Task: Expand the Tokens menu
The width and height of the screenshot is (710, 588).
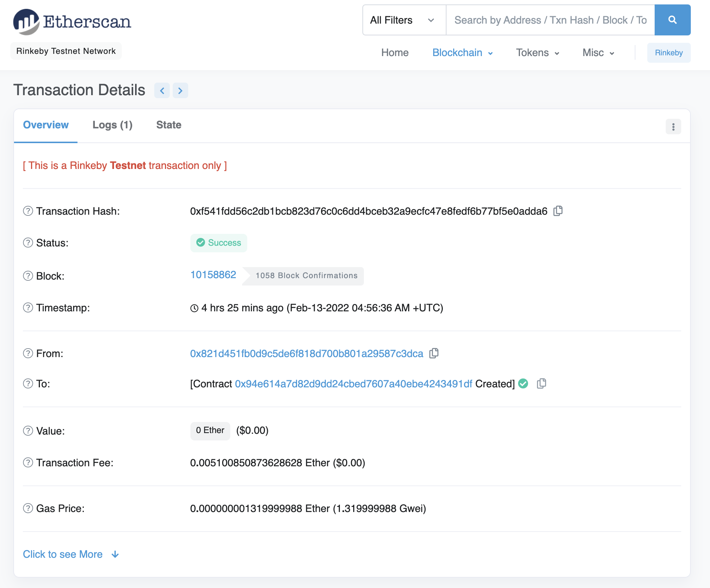Action: pos(537,53)
